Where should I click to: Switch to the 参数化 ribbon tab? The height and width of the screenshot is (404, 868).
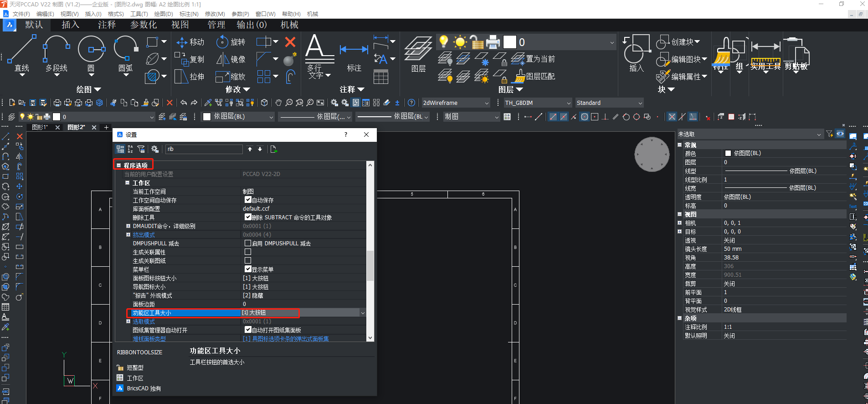[143, 25]
